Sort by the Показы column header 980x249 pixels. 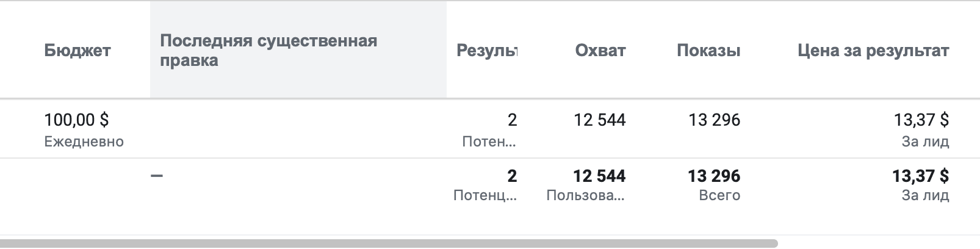[708, 50]
